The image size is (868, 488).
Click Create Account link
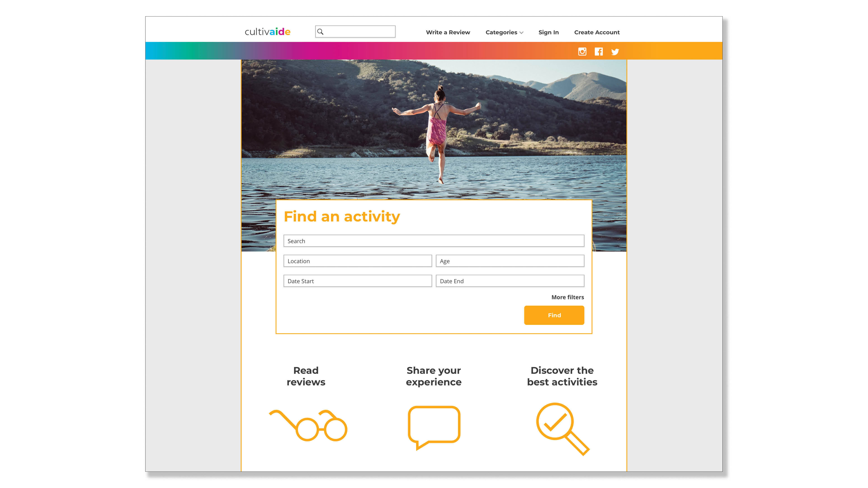(x=597, y=32)
